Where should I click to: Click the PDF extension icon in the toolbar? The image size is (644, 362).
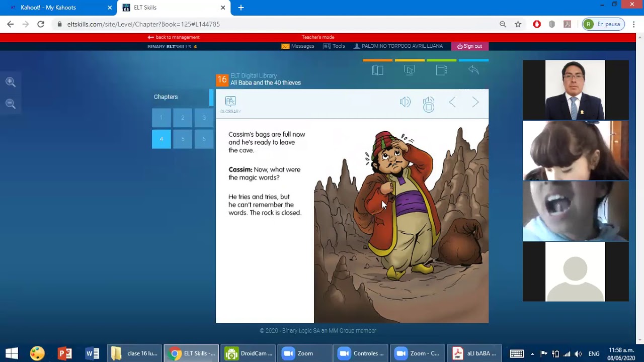567,24
